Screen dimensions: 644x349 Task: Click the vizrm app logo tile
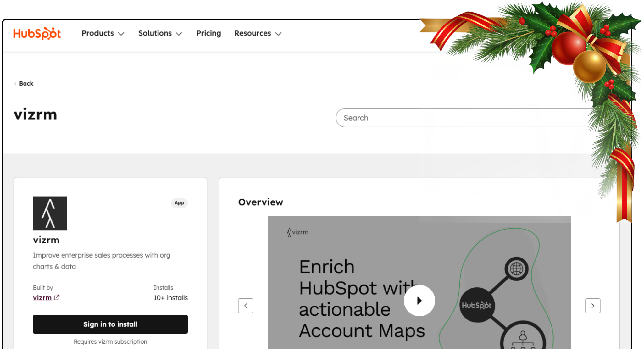[x=50, y=213]
